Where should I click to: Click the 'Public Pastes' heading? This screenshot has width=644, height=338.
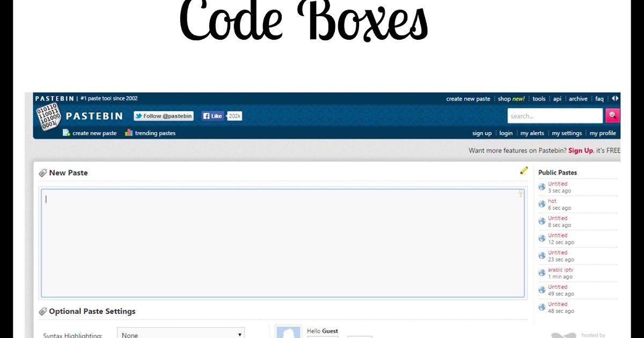tap(558, 173)
